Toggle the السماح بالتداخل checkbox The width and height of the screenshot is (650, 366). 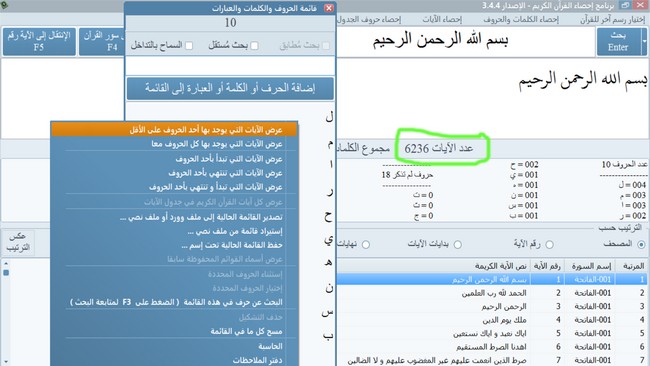(189, 46)
